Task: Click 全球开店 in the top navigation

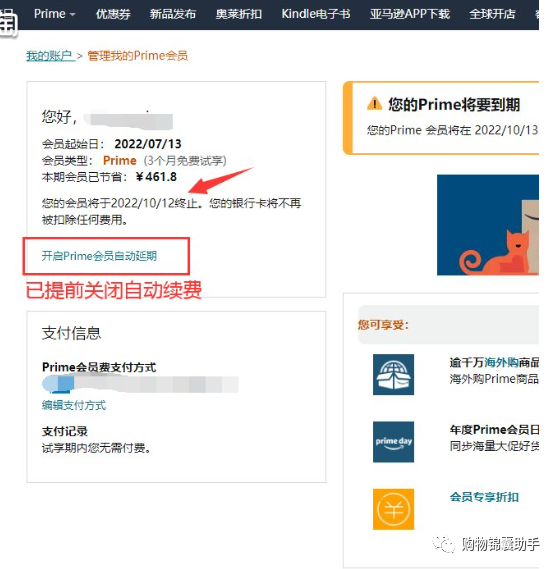Action: (492, 14)
